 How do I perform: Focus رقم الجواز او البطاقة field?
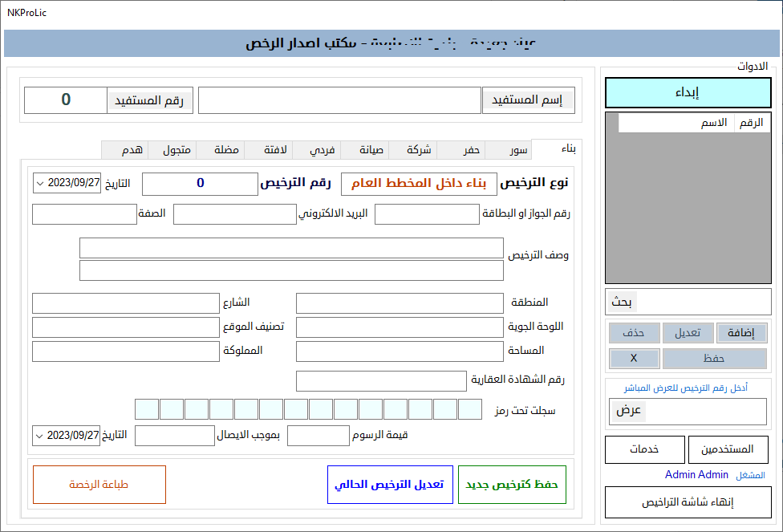(x=427, y=213)
